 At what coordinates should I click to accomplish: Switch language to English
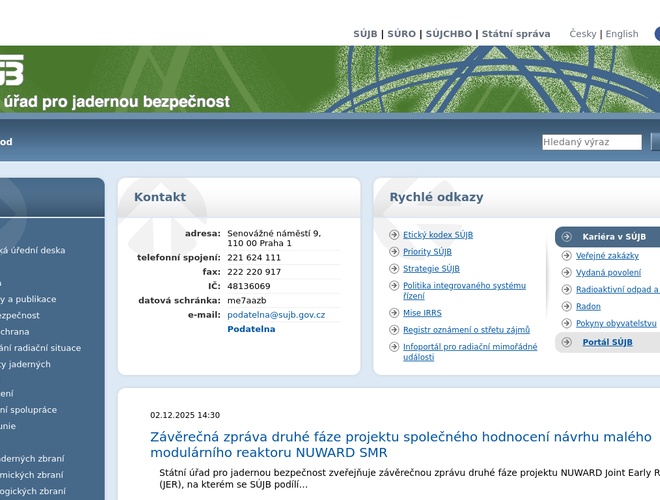click(x=621, y=34)
